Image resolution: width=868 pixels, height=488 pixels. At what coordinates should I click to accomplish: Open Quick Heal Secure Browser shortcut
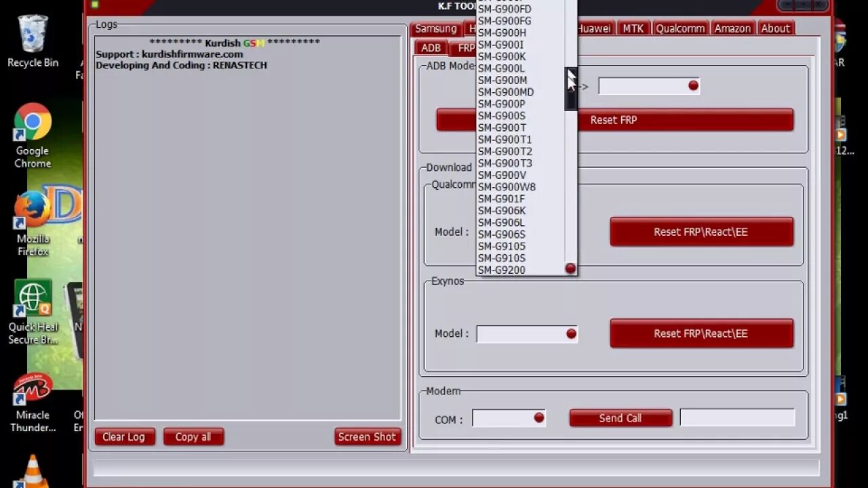33,312
